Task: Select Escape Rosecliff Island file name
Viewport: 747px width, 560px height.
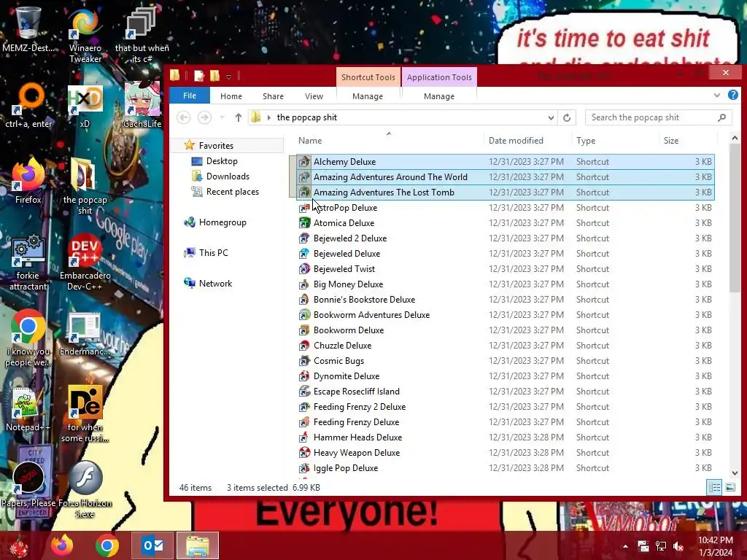Action: [356, 392]
